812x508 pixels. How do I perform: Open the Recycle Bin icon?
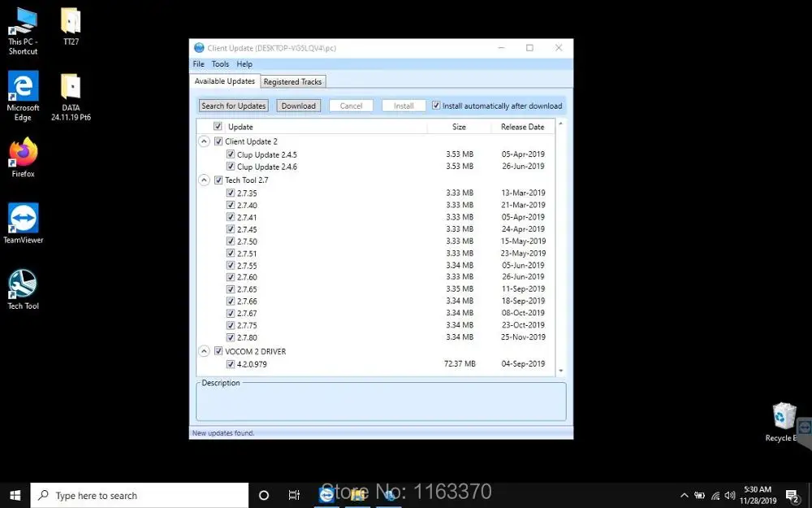(783, 423)
